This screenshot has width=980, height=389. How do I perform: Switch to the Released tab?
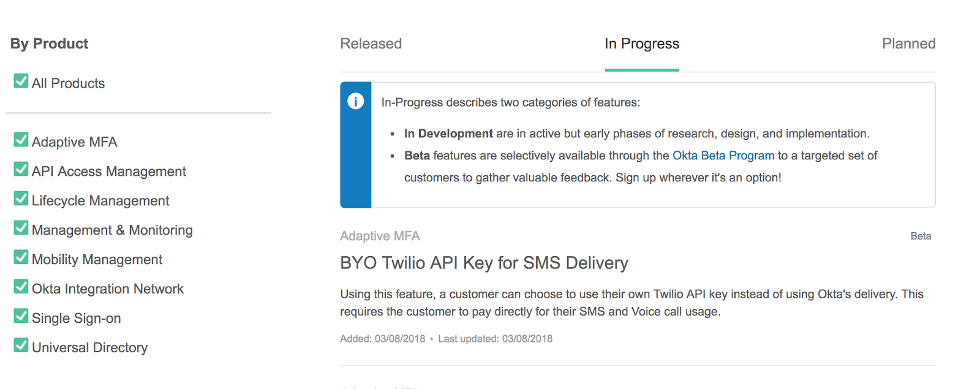[371, 44]
